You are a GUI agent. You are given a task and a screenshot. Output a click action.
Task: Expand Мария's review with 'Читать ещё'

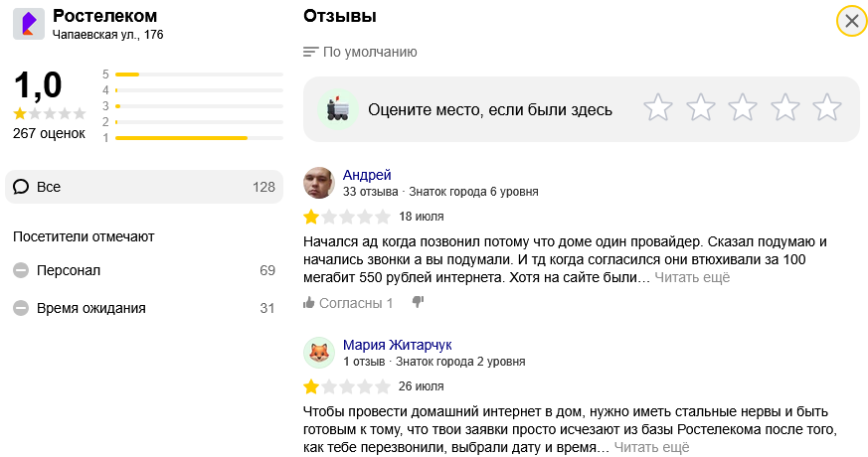[x=651, y=448]
